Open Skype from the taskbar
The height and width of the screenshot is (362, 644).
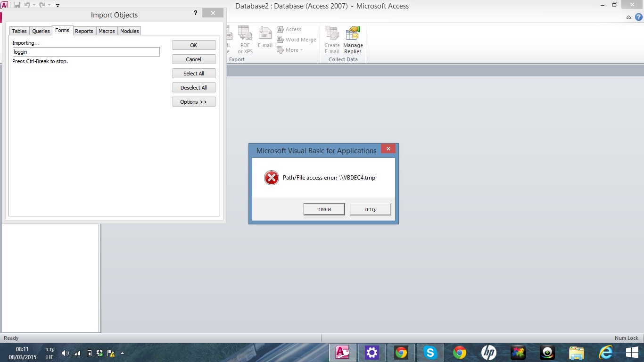click(430, 353)
